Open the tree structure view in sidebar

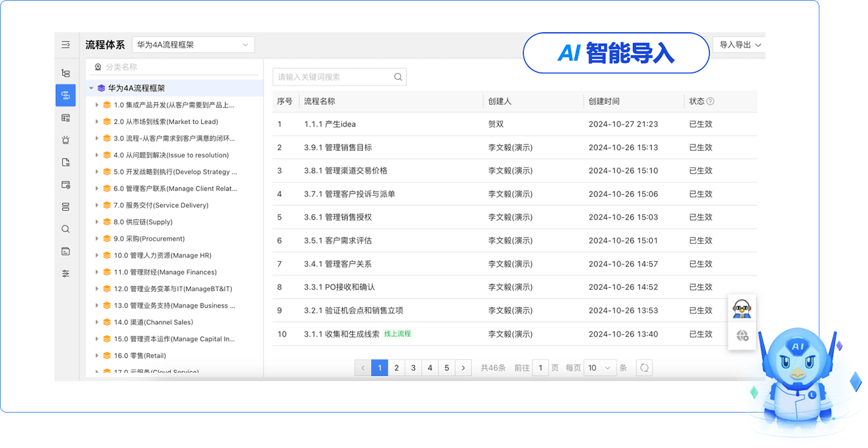(x=66, y=73)
